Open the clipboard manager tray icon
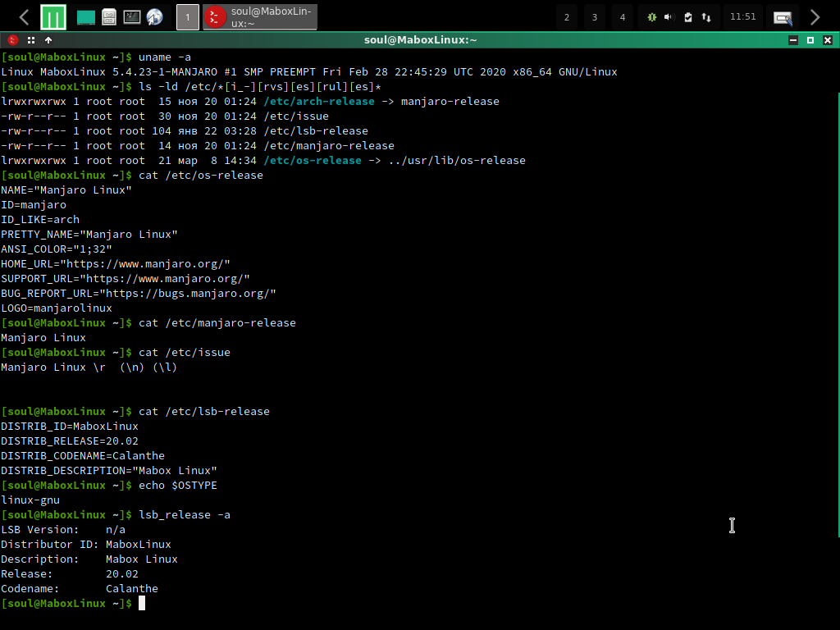Viewport: 840px width, 630px height. [688, 17]
